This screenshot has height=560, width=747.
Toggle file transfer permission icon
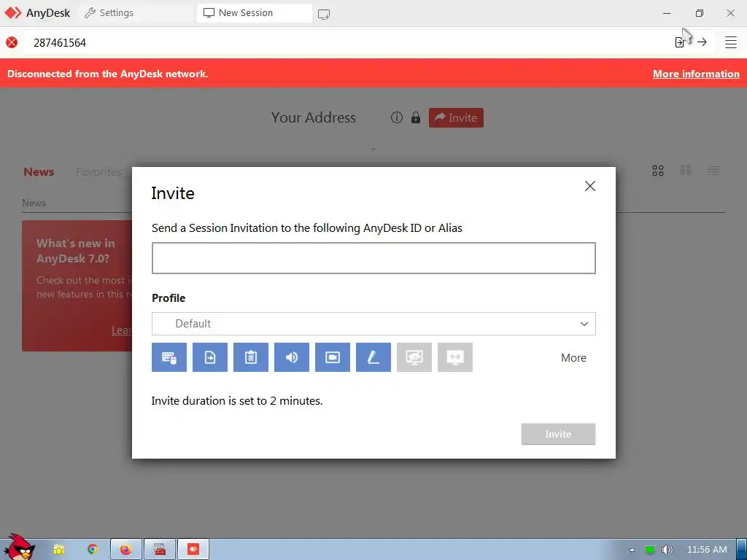coord(210,357)
